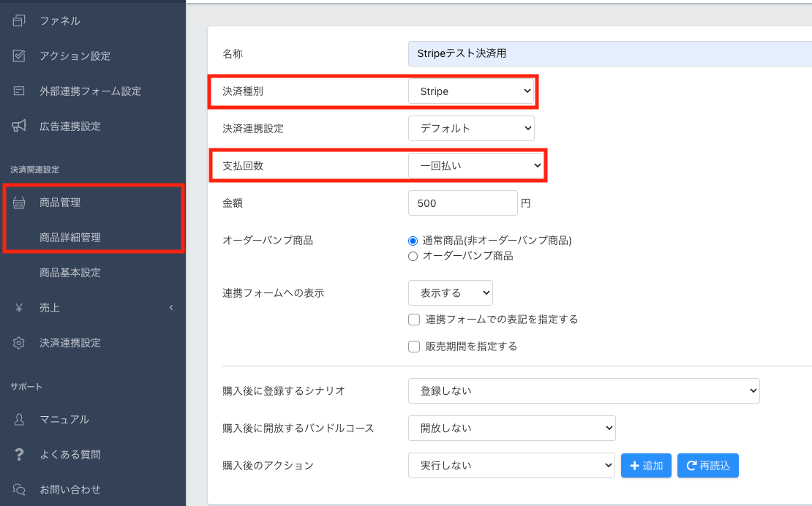Go to 商品基本設定 menu item
This screenshot has width=812, height=506.
coord(70,273)
